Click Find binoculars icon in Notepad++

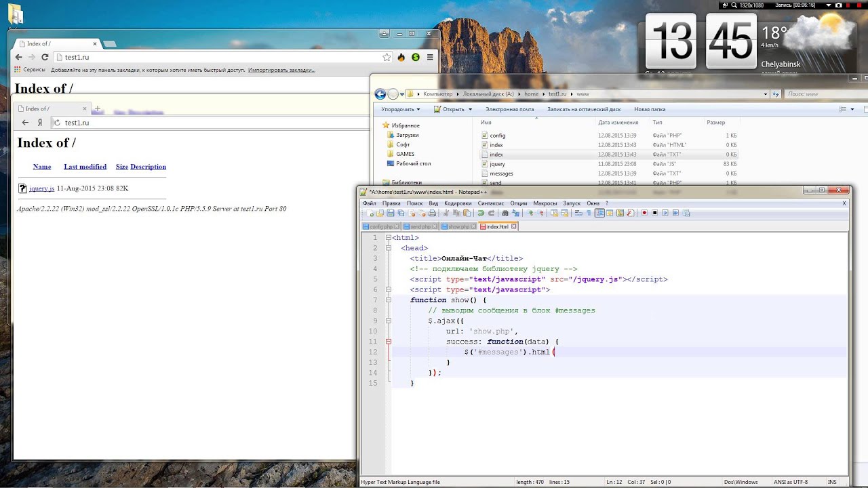pos(505,213)
